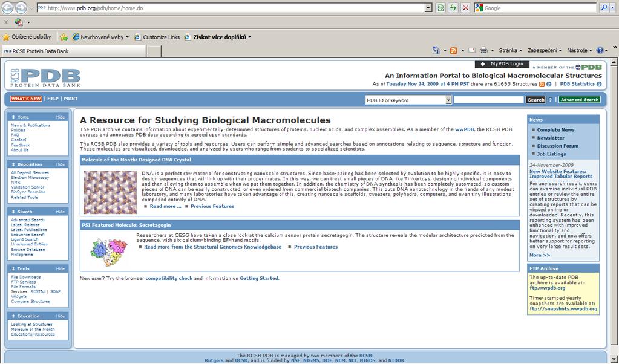Click the Getting Started link
The width and height of the screenshot is (619, 364).
click(258, 278)
